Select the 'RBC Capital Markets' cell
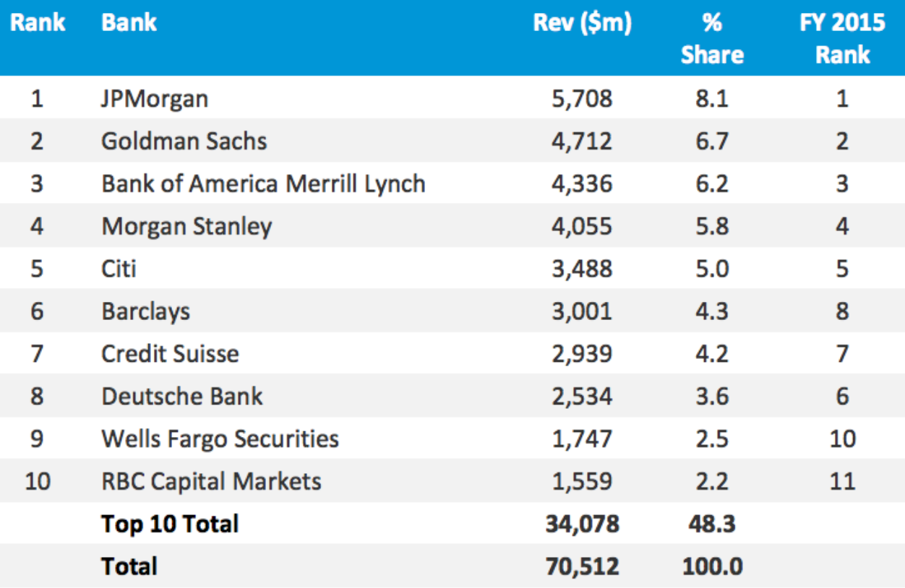The height and width of the screenshot is (588, 905). pyautogui.click(x=212, y=481)
